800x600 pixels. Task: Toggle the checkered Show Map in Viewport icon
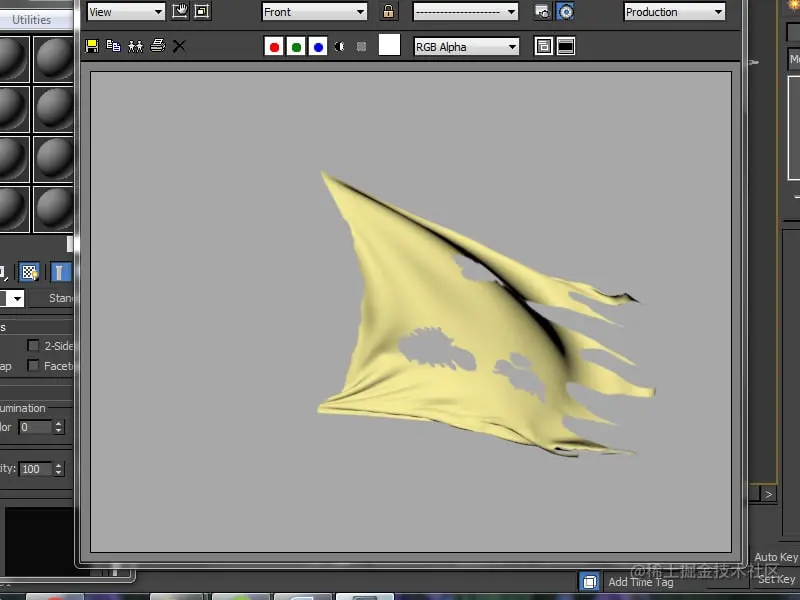(30, 272)
